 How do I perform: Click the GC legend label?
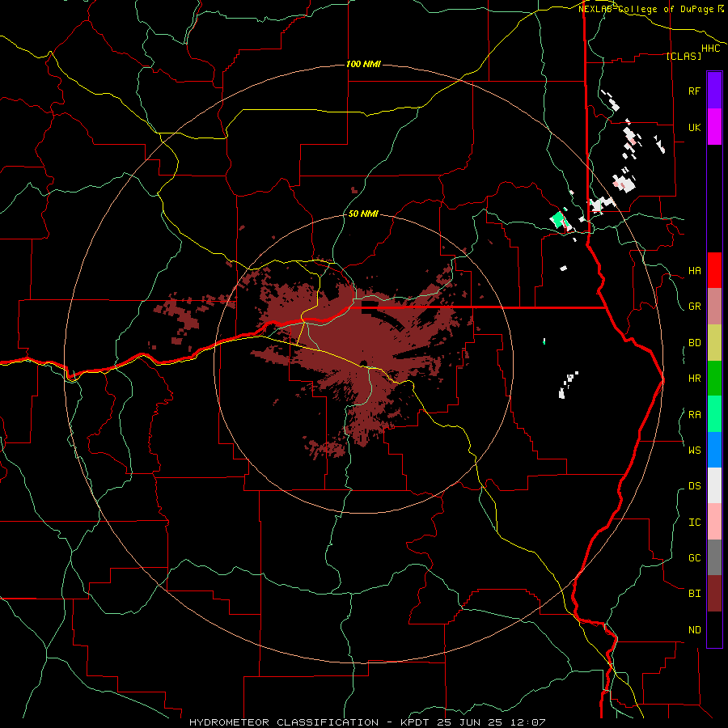tap(694, 558)
